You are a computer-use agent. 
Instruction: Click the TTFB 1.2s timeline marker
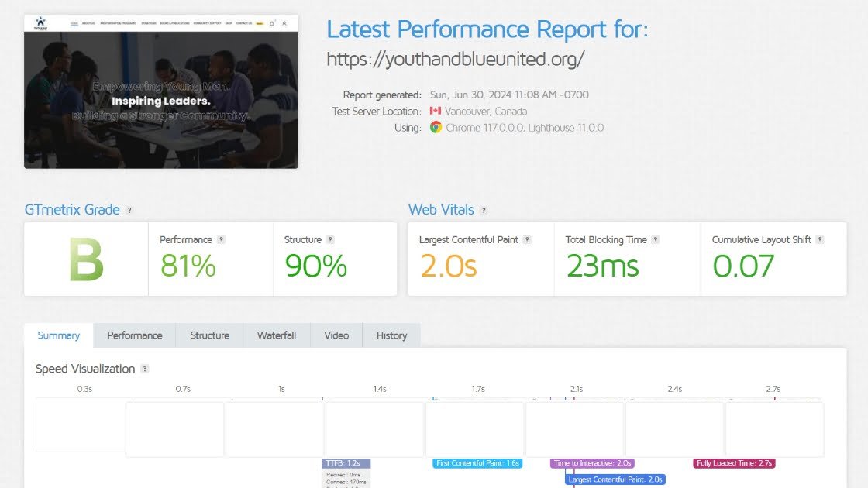tap(342, 463)
